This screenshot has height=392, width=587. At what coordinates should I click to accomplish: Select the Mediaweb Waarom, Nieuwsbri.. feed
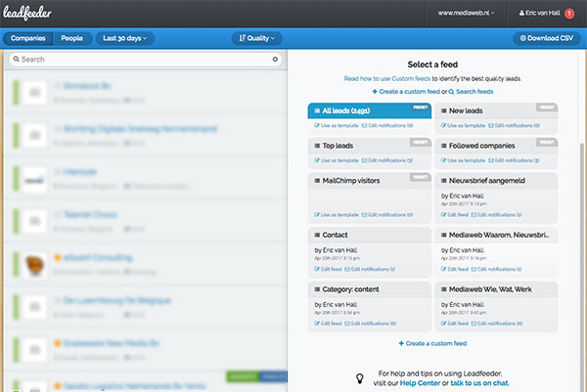pyautogui.click(x=496, y=235)
